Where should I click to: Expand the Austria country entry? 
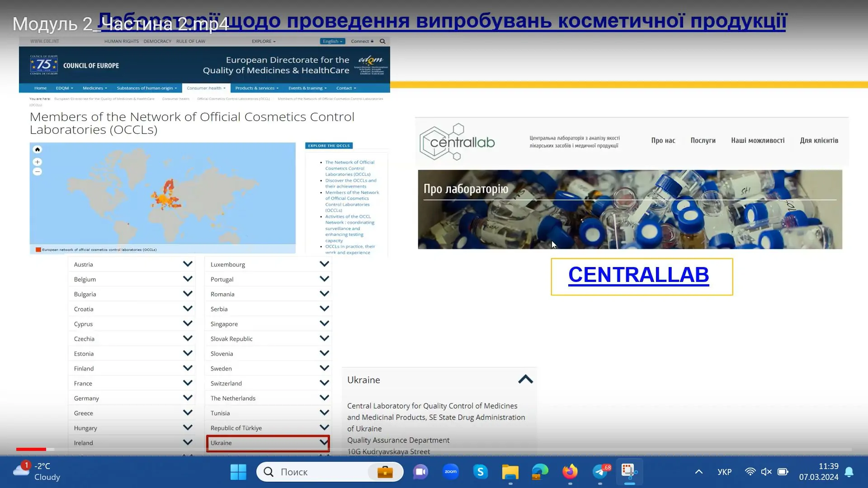point(188,264)
